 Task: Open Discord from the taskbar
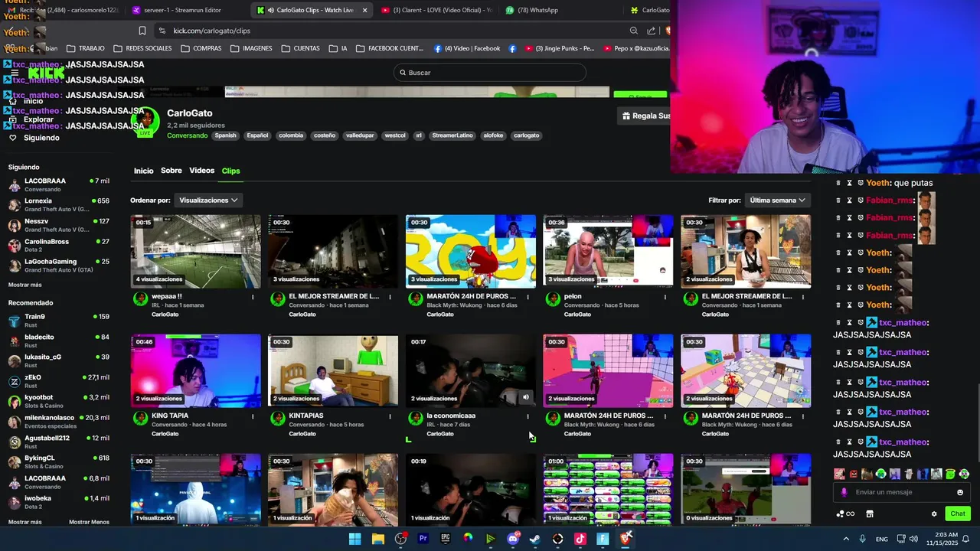tap(513, 539)
